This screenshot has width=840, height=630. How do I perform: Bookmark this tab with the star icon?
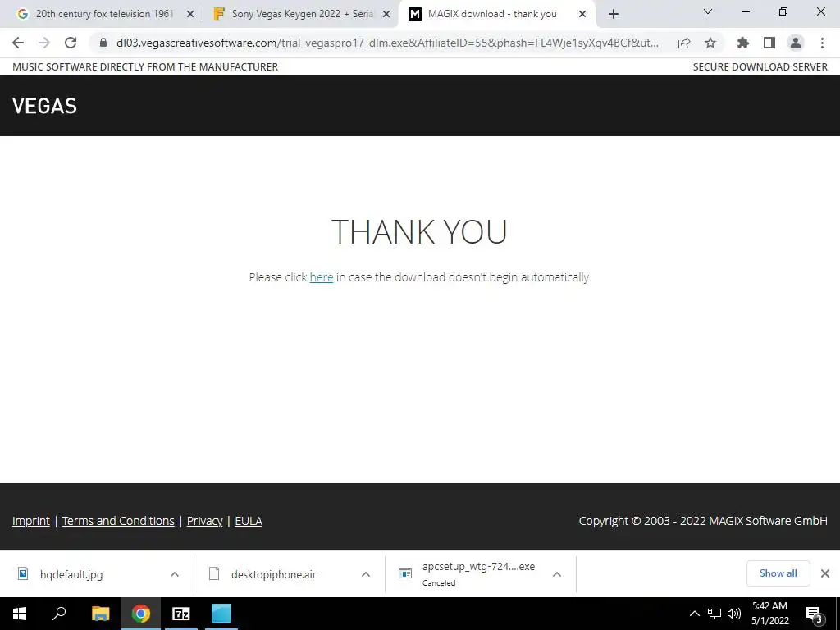(x=710, y=43)
